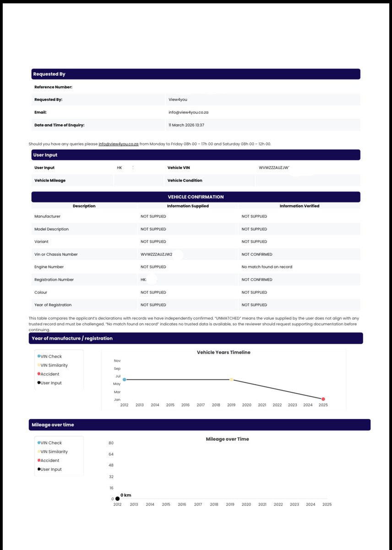The height and width of the screenshot is (550, 392).
Task: Click the yellow VIN Similarity point at 2019
Action: click(231, 379)
